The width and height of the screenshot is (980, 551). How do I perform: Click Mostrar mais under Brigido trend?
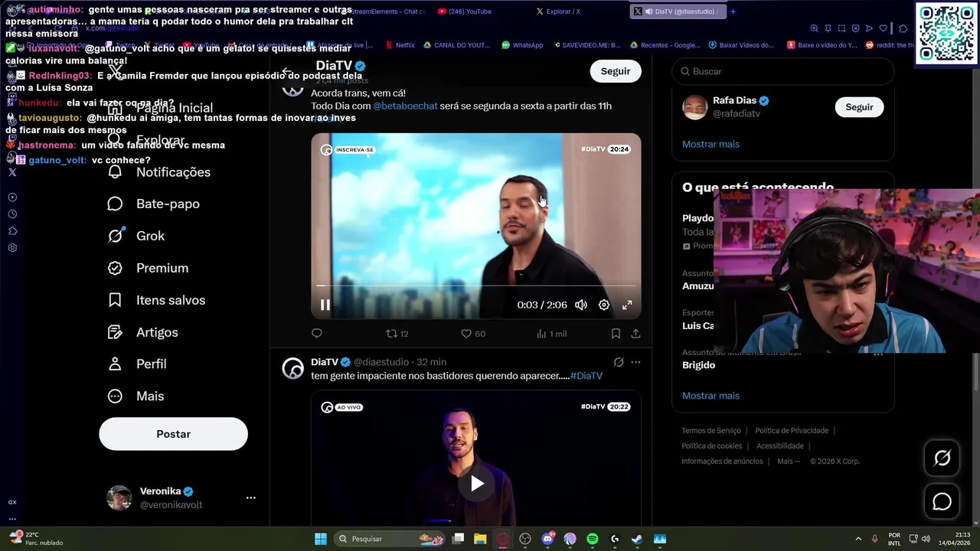click(x=710, y=396)
